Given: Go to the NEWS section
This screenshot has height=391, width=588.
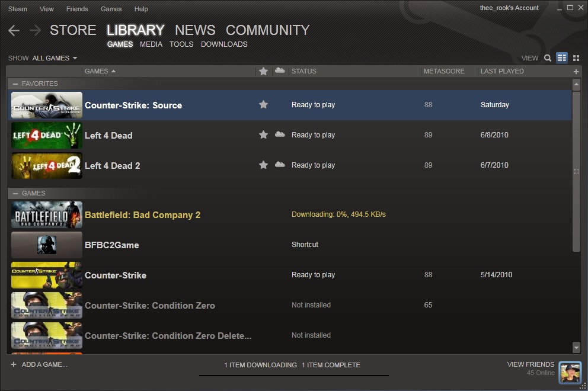Looking at the screenshot, I should coord(195,30).
